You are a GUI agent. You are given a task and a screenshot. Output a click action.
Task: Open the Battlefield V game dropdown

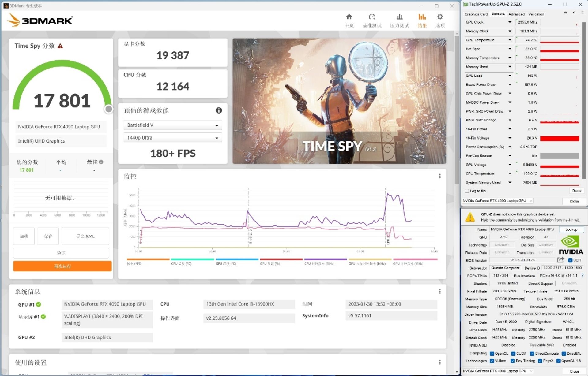click(x=173, y=125)
